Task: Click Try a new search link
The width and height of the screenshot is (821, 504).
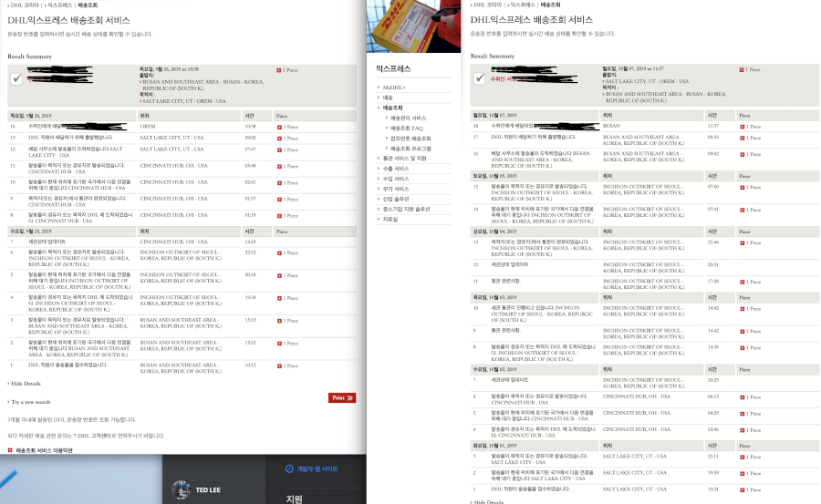Action: (30, 402)
